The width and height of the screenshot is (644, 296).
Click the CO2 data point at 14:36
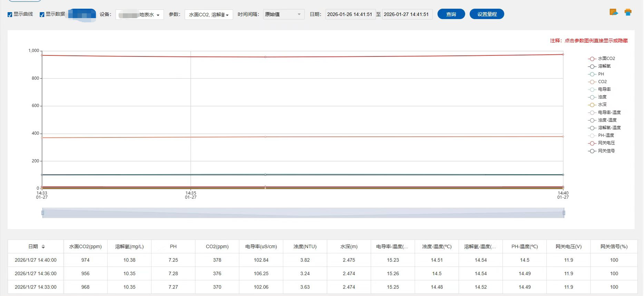tap(266, 137)
